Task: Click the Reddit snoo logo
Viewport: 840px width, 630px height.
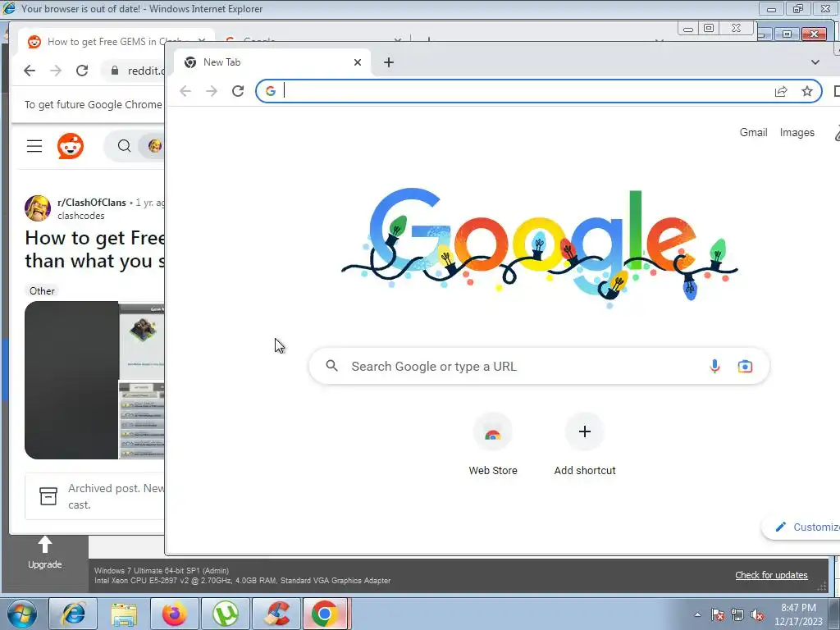Action: pos(71,146)
